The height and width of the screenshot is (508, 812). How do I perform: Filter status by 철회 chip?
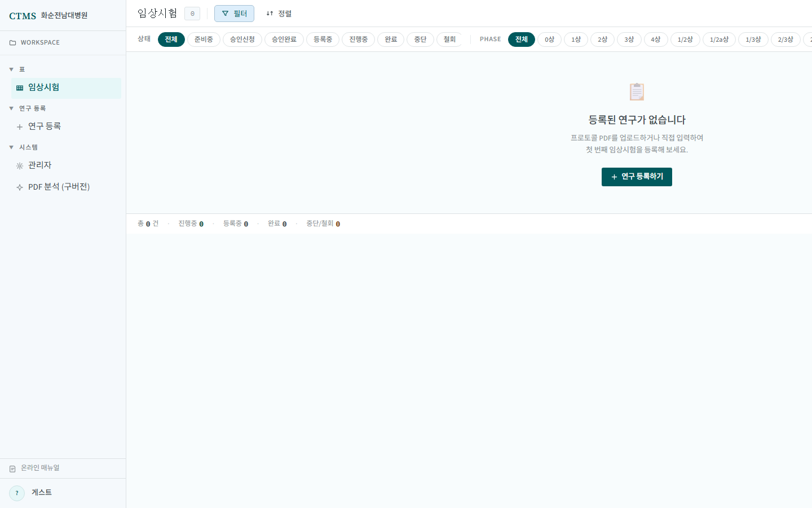[x=449, y=40]
